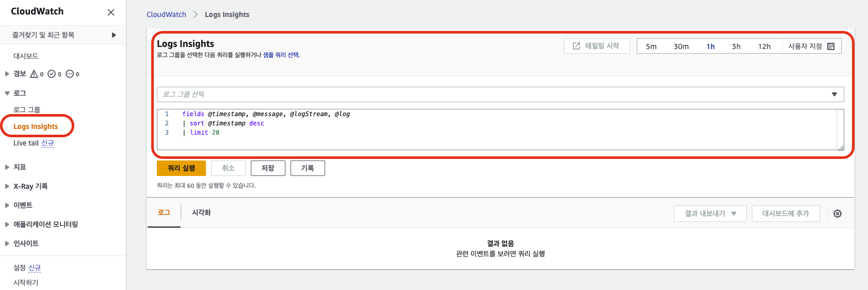
Task: Click the 테일링 시작 button
Action: pyautogui.click(x=597, y=46)
